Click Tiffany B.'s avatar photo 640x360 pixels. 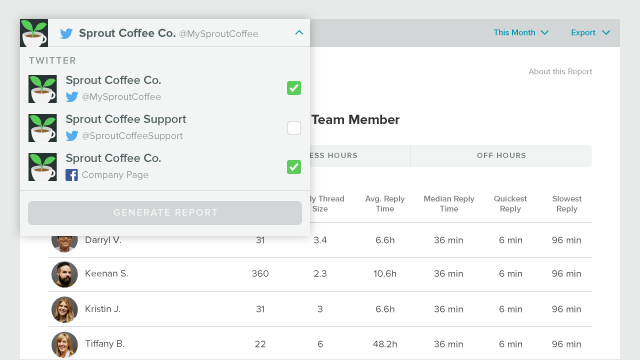64,344
